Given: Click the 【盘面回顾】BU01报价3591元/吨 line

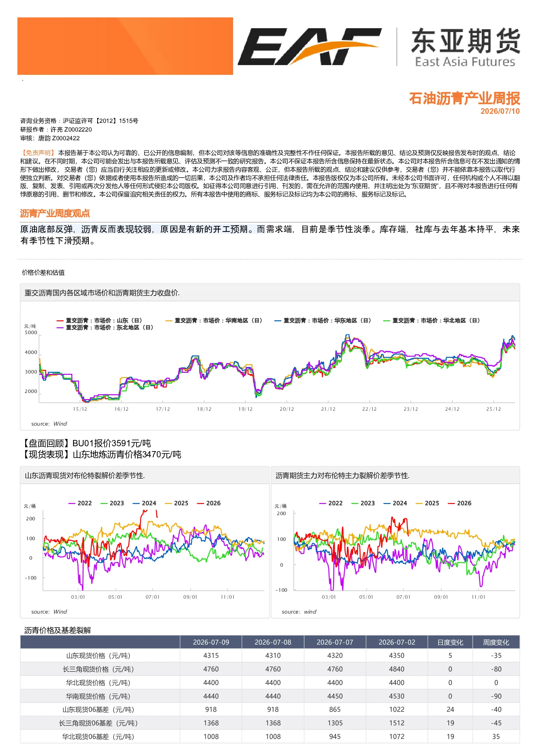Looking at the screenshot, I should [86, 443].
